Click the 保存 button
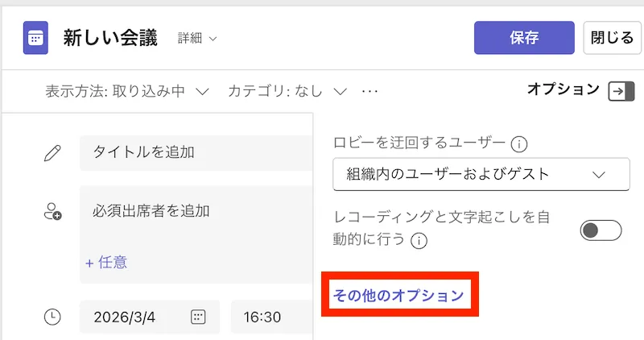This screenshot has width=644, height=340. click(x=524, y=38)
